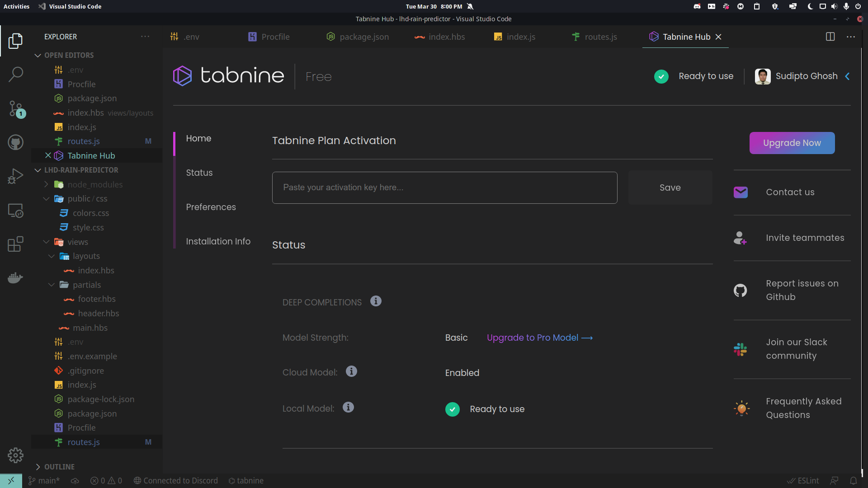Open the GitHub activity bar icon
868x488 pixels.
pyautogui.click(x=15, y=142)
